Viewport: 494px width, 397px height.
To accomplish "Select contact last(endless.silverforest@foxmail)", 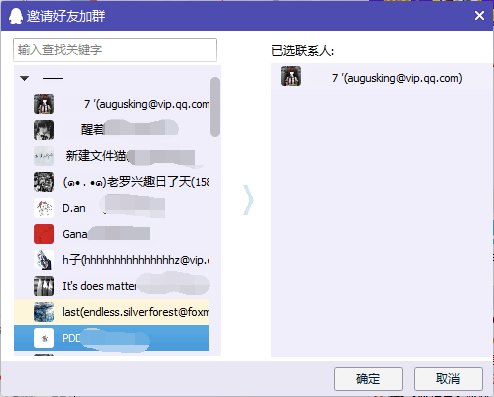I will point(111,312).
